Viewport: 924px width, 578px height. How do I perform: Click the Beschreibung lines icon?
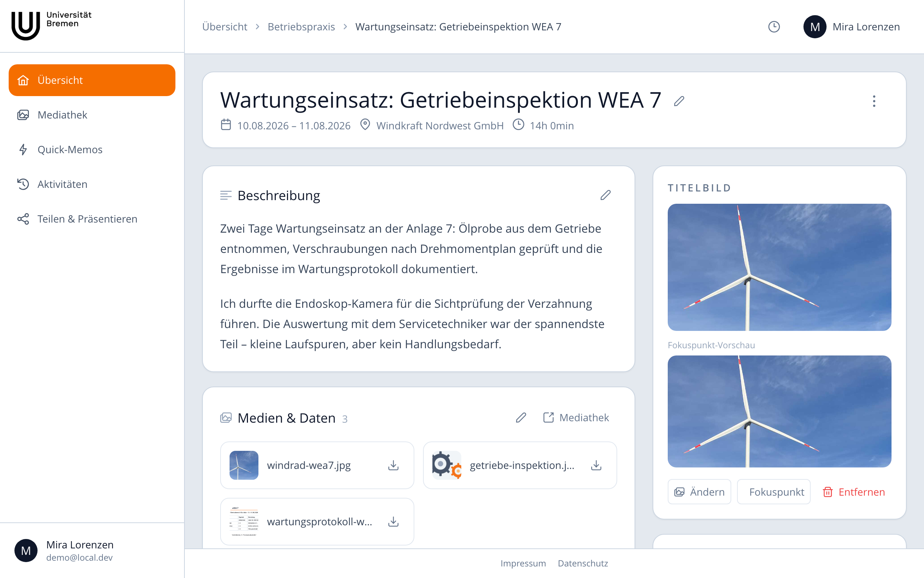[226, 195]
